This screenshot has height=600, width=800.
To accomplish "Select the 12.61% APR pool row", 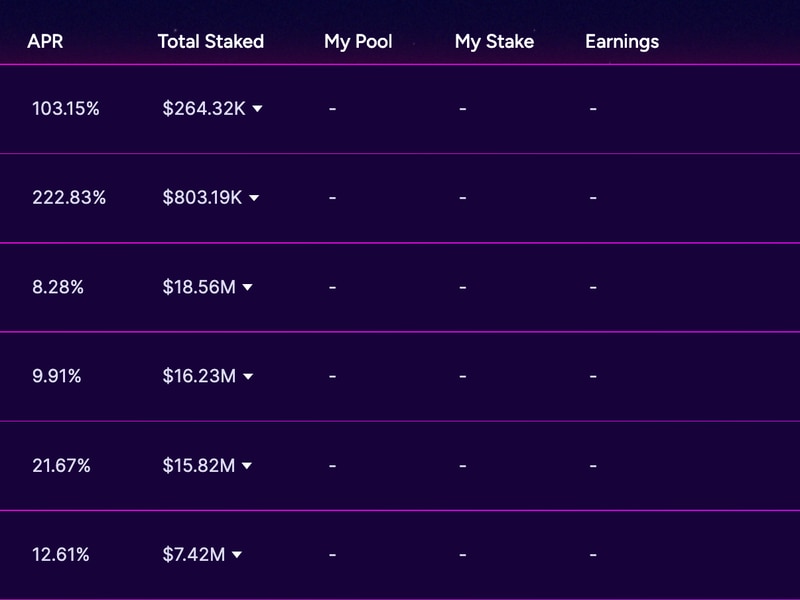I will pyautogui.click(x=61, y=555).
